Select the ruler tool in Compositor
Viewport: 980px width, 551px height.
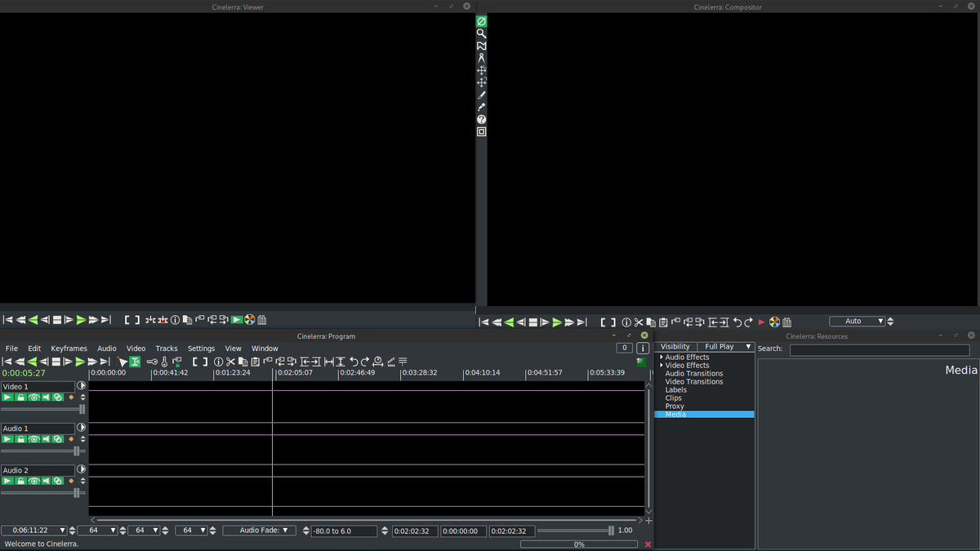point(482,59)
